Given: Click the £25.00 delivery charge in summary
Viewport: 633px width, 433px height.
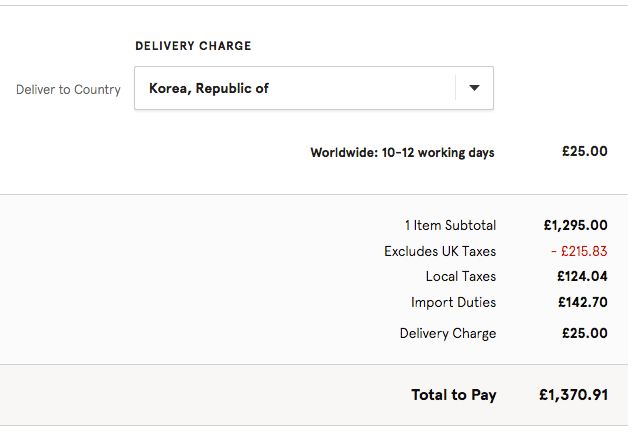Looking at the screenshot, I should point(584,333).
